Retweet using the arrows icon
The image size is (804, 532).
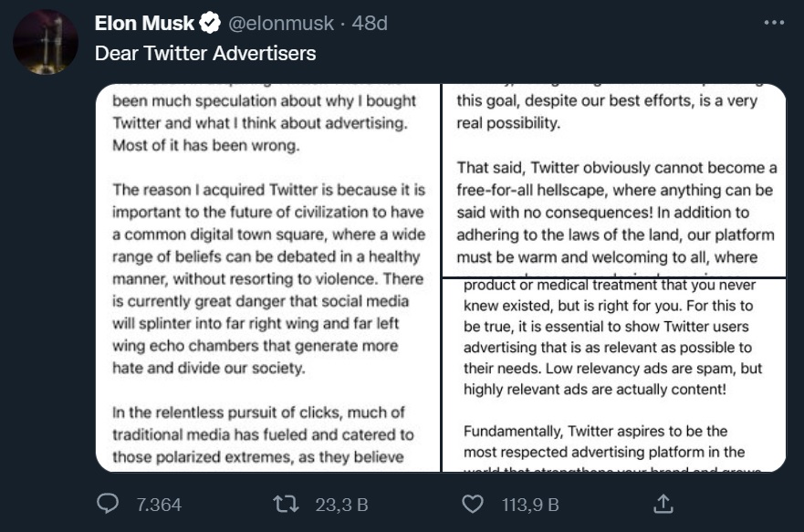pos(285,505)
